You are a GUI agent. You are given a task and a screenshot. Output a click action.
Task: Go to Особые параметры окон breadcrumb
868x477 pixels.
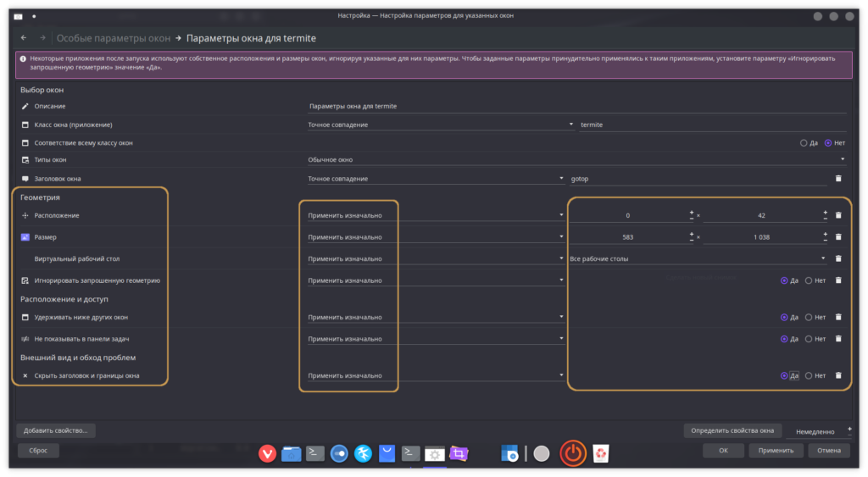[114, 38]
